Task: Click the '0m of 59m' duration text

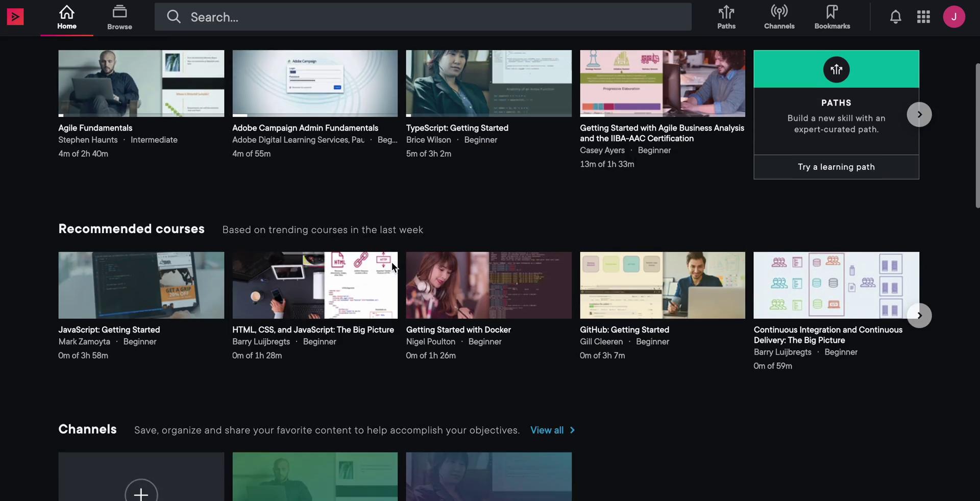Action: [773, 366]
